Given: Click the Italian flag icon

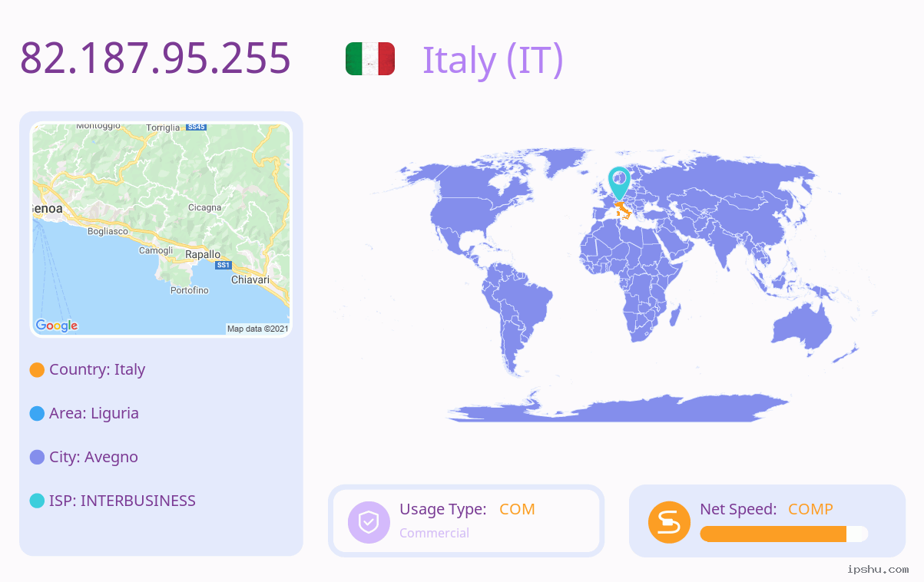Looking at the screenshot, I should [370, 59].
